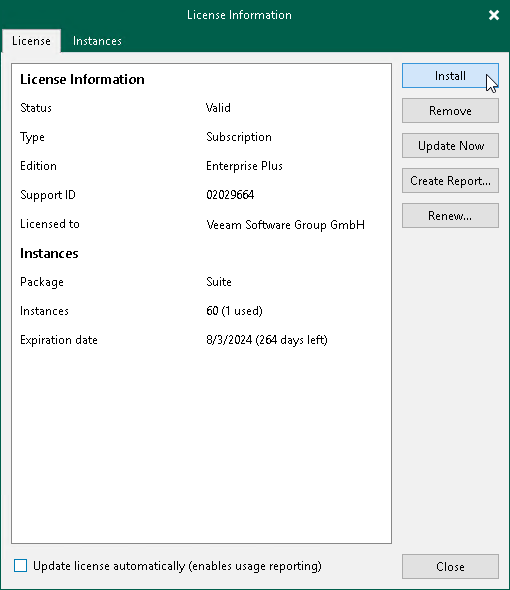Click the Edition value Enterprise Plus
This screenshot has height=590, width=510.
[244, 166]
